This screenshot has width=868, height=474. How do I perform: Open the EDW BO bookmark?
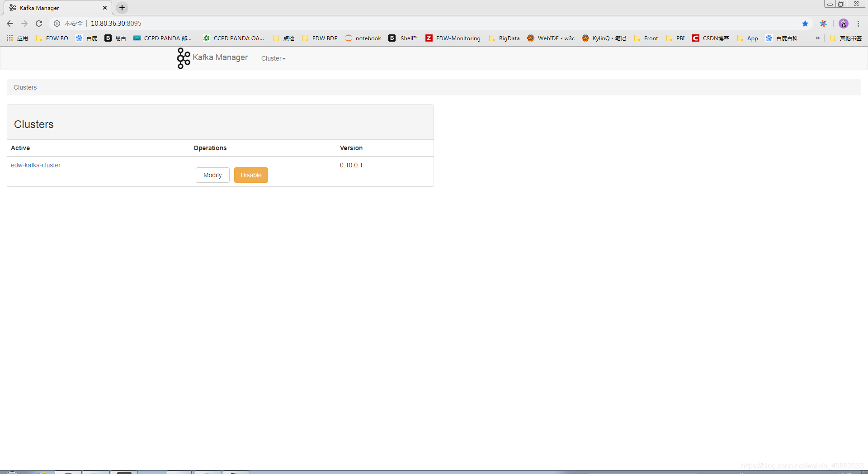click(52, 38)
